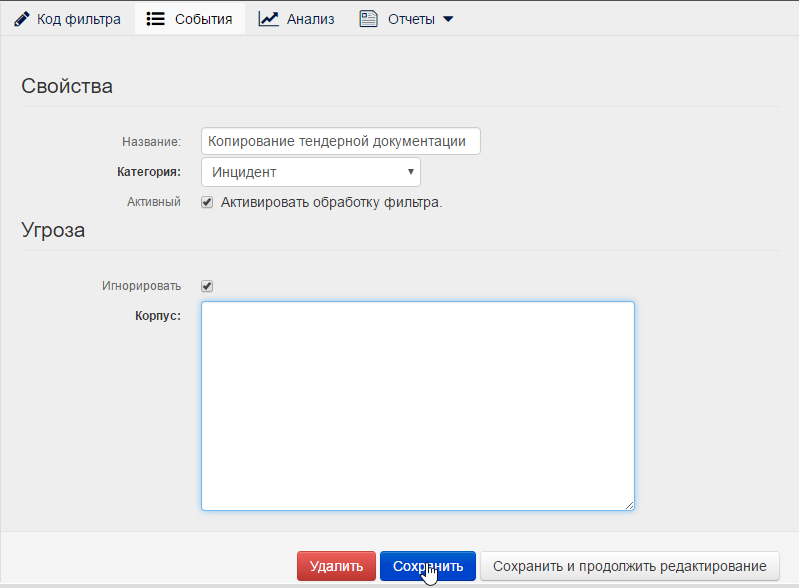Click the Активировать обработку фильтра label
This screenshot has width=799, height=588.
[x=331, y=202]
